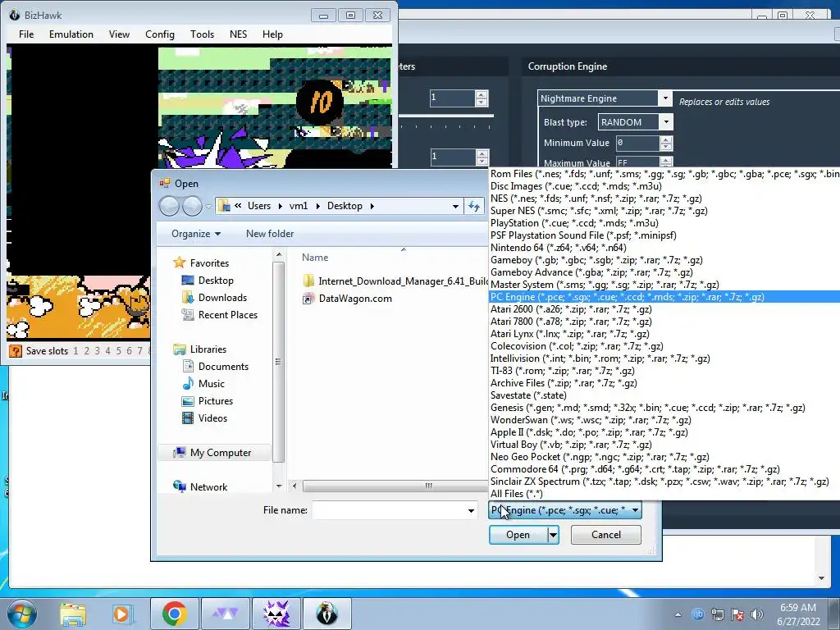The width and height of the screenshot is (840, 630).
Task: Click the Organize dropdown in dialog
Action: click(x=195, y=234)
